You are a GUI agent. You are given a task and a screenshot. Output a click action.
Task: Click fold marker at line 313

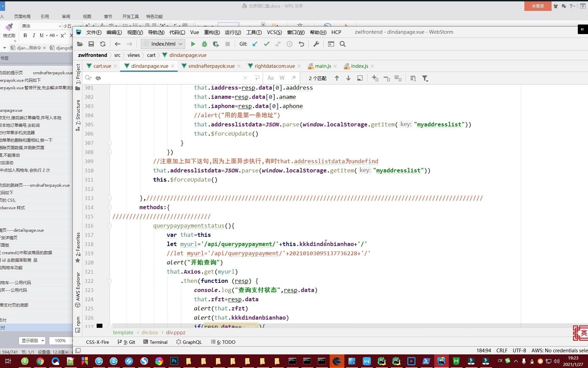(110, 198)
